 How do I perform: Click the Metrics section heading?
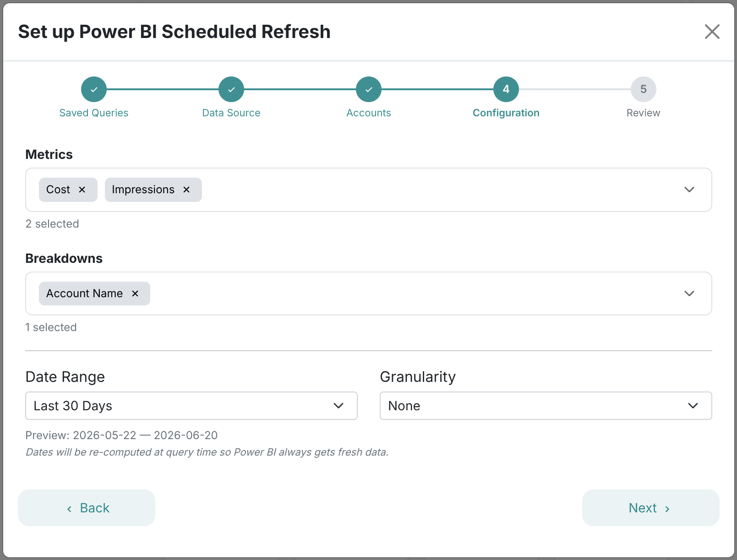(x=49, y=155)
